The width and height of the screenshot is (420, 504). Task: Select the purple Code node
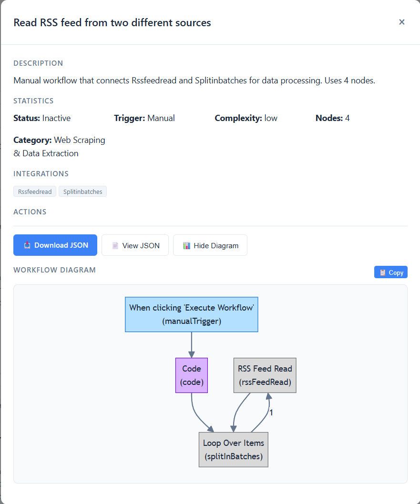[191, 375]
